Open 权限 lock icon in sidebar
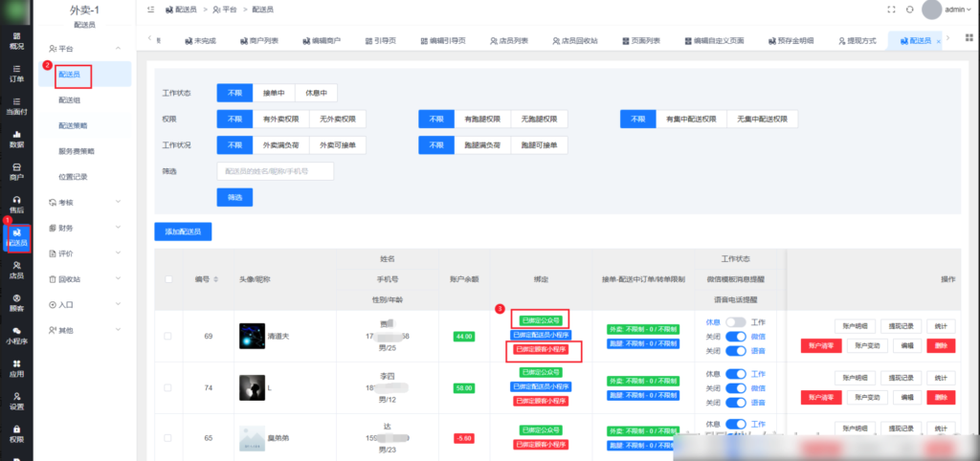Screen dimensions: 980x461 17,433
